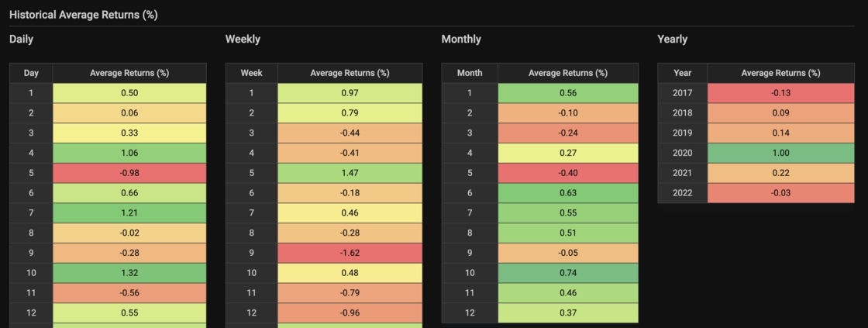Select the 2019 row label in Yearly table

tap(682, 133)
